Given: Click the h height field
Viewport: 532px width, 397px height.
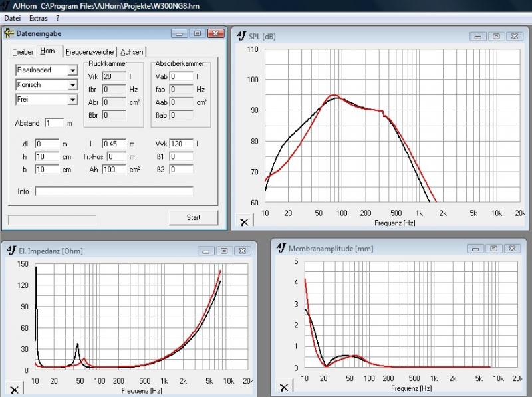Looking at the screenshot, I should pos(47,156).
